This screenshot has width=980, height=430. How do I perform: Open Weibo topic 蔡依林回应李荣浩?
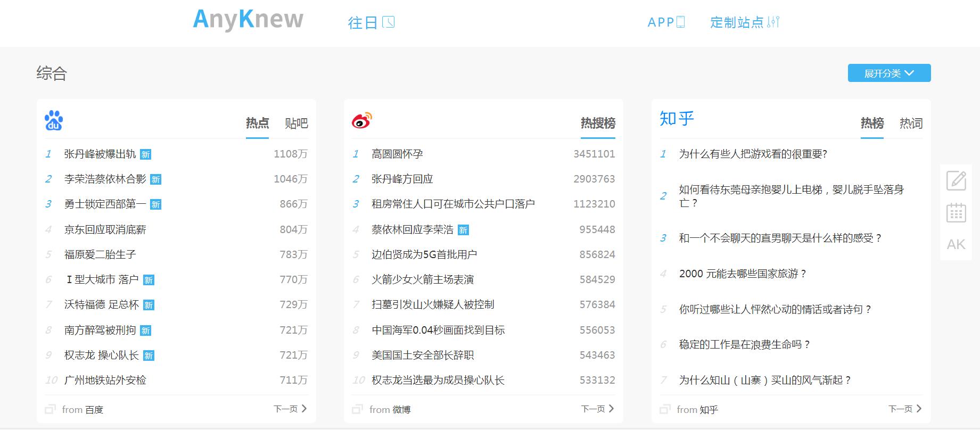(413, 229)
